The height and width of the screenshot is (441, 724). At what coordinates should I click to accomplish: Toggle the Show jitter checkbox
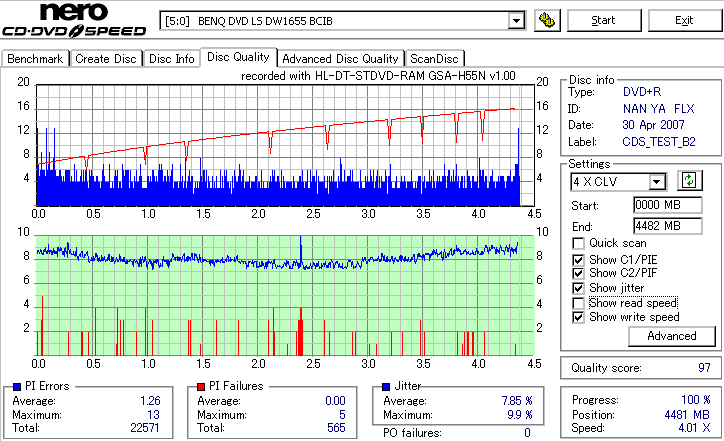578,288
